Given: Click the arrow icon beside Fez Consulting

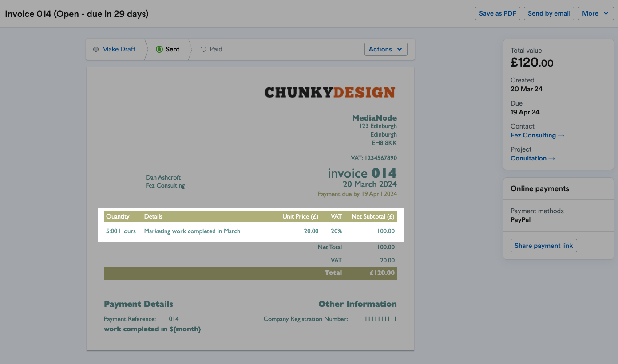Looking at the screenshot, I should point(561,135).
